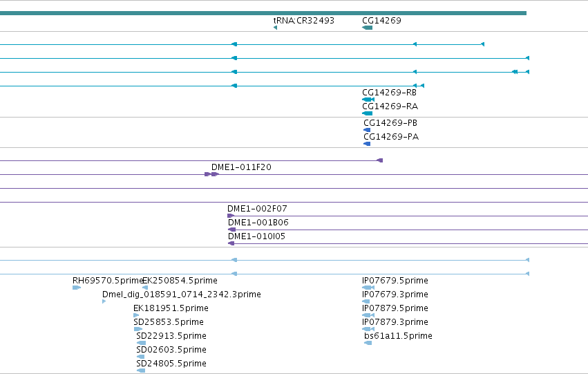Click the DME1-010I05 purple arrow glyph

tap(231, 243)
